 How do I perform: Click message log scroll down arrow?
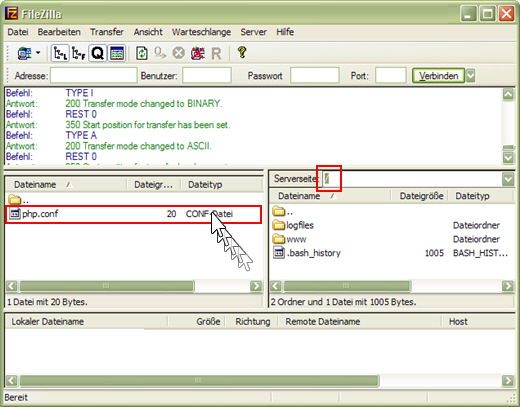508,157
